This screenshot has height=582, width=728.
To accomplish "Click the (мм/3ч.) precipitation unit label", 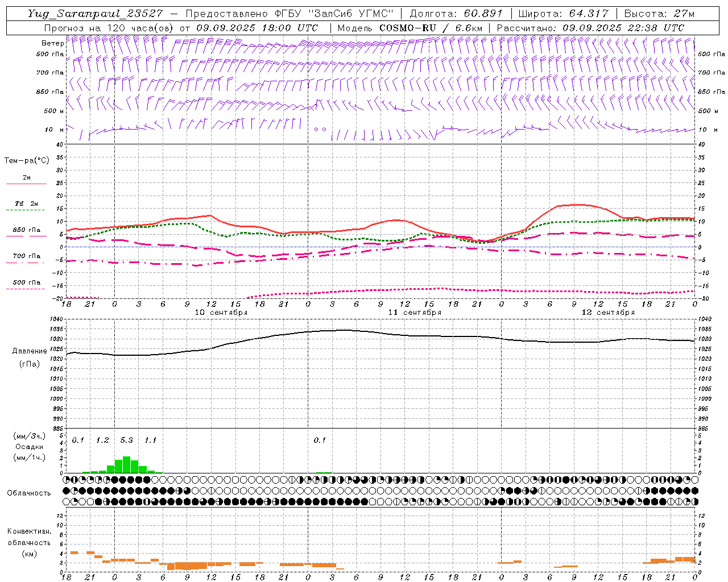I will (30, 436).
